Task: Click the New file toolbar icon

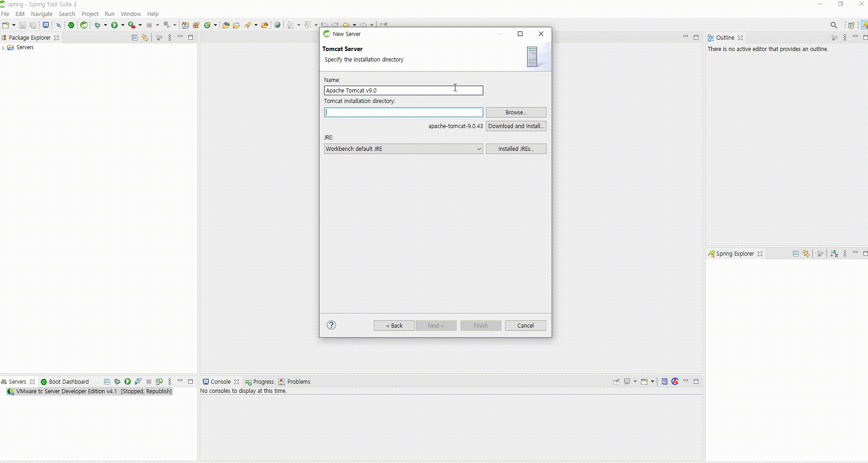Action: pyautogui.click(x=5, y=25)
